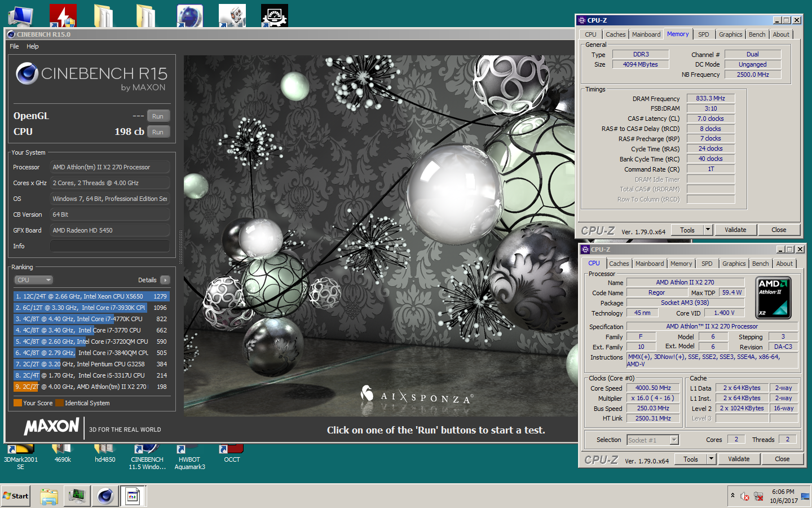812x508 pixels.
Task: Click Close button in lower CPU-Z
Action: 782,459
